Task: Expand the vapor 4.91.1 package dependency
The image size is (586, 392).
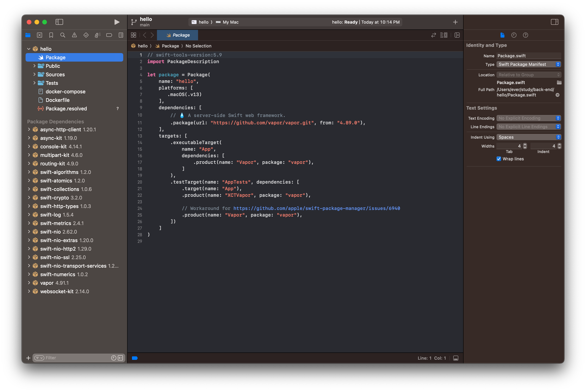Action: click(29, 283)
